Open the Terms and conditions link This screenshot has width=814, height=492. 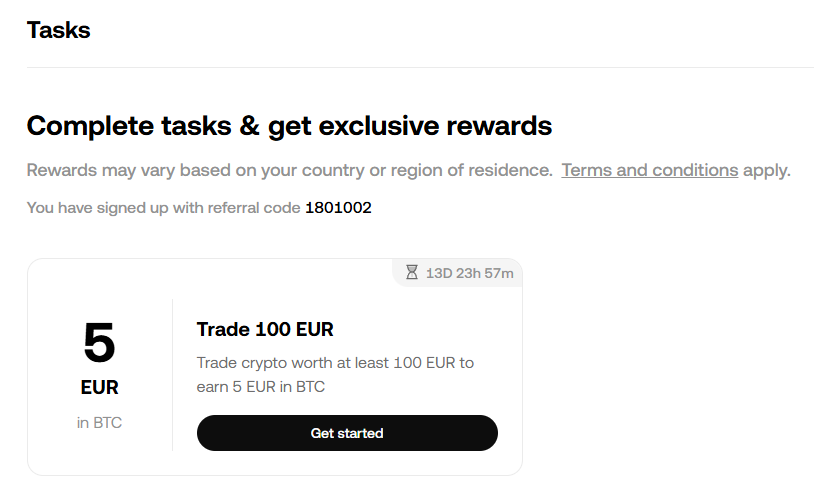[x=649, y=170]
